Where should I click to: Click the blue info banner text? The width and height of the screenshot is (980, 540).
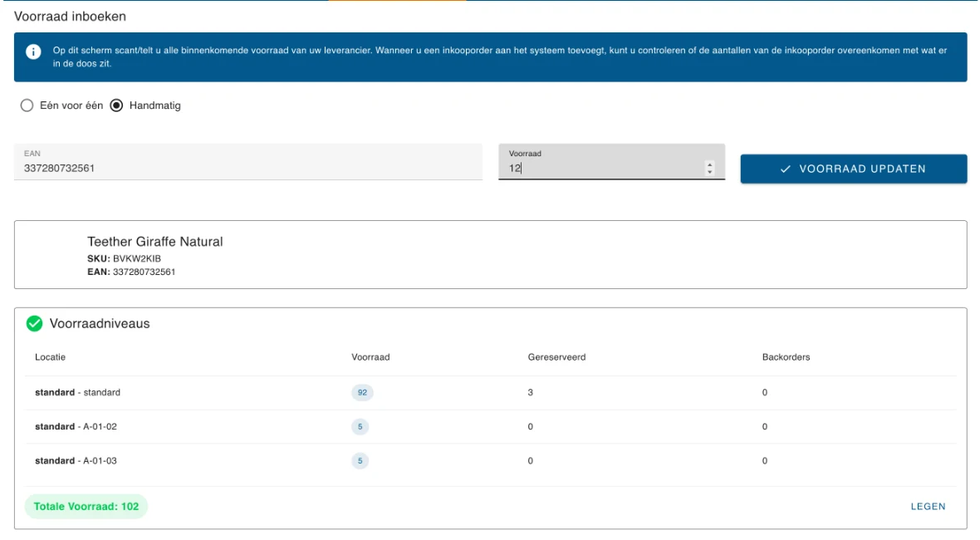coord(500,56)
